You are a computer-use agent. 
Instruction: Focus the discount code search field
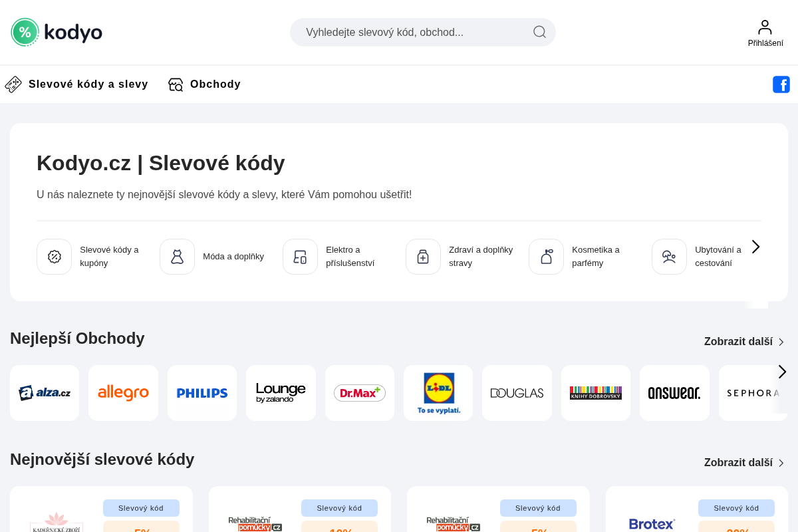tap(422, 32)
